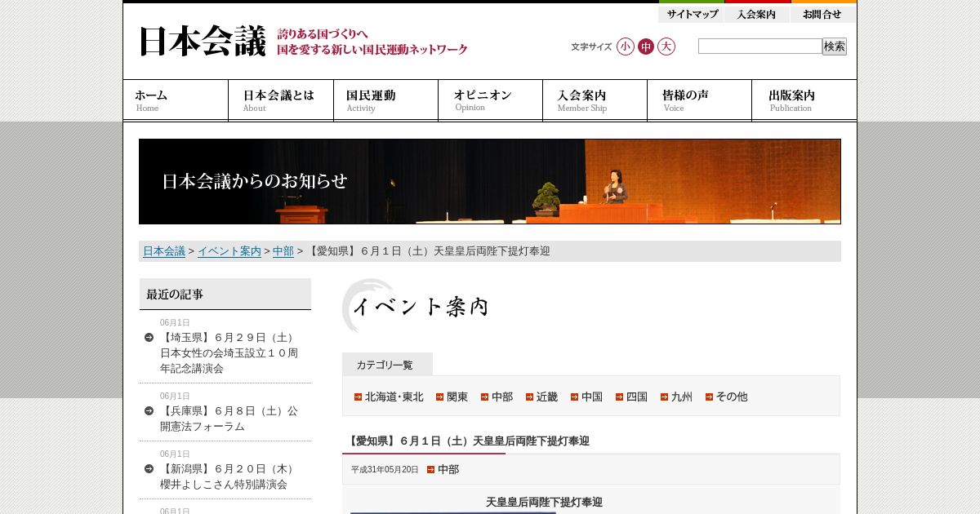This screenshot has height=514, width=980.
Task: Click the 日本会議からのお知らせ banner image
Action: point(490,181)
